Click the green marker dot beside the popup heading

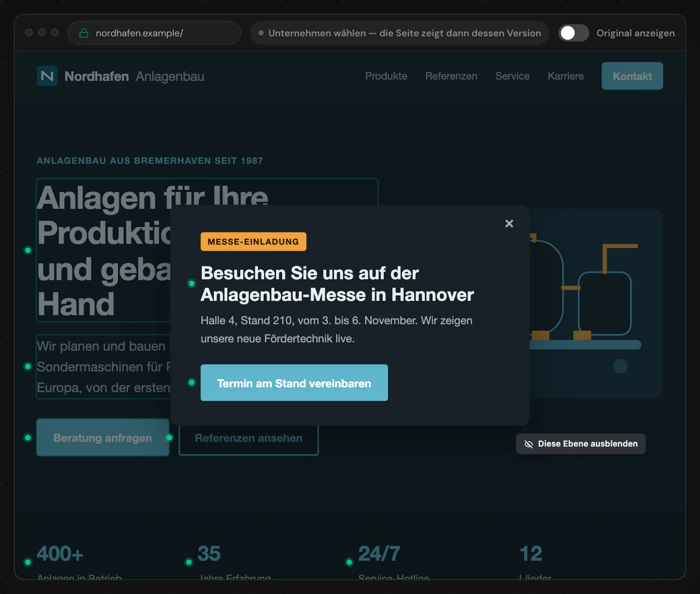[x=192, y=284]
